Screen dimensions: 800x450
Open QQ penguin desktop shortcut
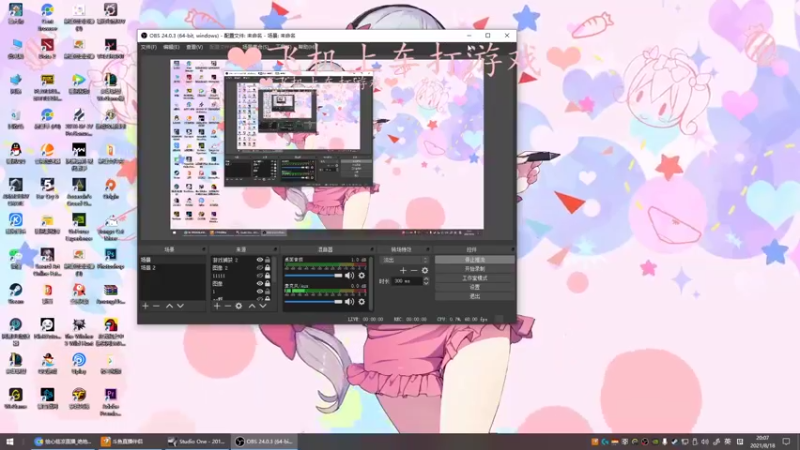[16, 154]
